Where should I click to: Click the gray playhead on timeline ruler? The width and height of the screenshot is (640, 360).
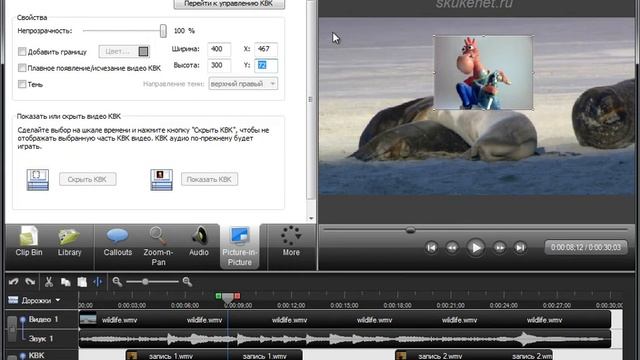point(228,298)
